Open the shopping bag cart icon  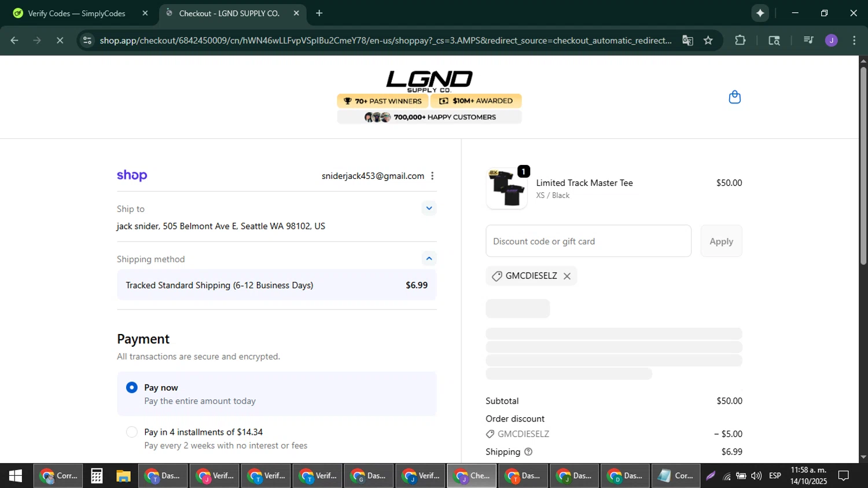734,97
